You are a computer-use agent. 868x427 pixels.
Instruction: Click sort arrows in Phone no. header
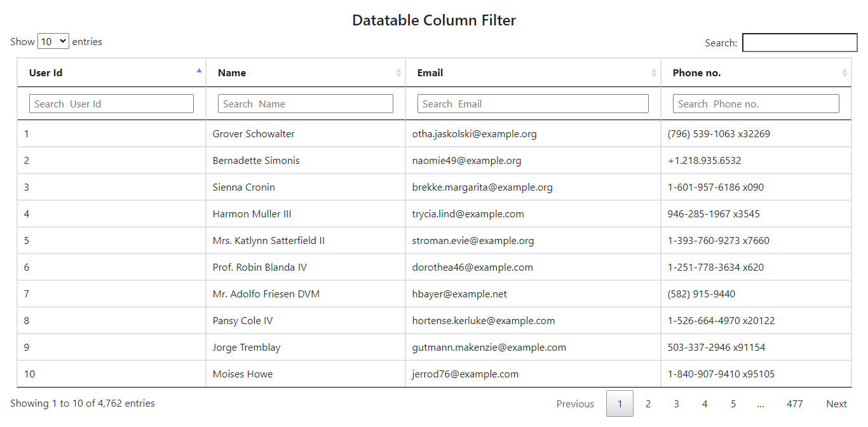844,73
